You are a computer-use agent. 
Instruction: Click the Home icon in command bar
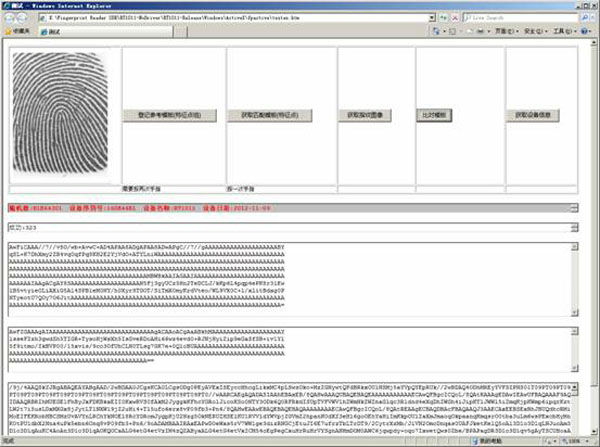point(436,31)
